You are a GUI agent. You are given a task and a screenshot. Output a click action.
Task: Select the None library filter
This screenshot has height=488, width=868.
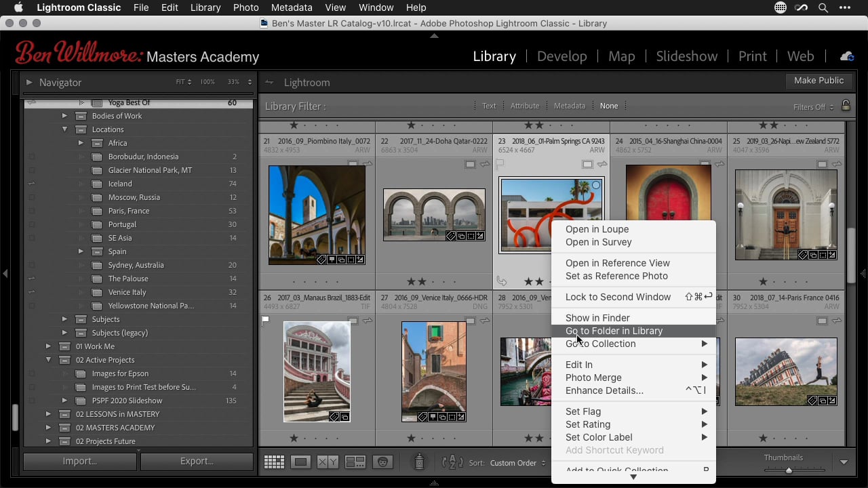(609, 106)
